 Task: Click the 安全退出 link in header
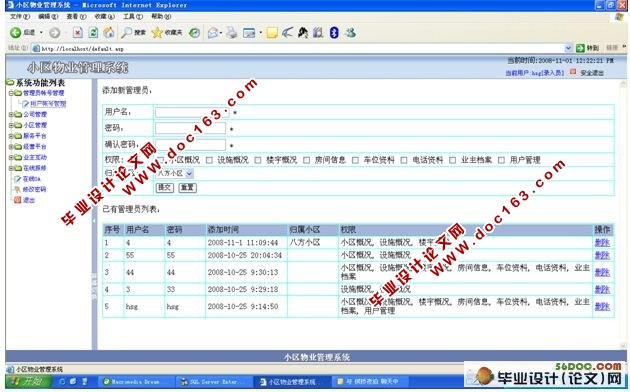592,73
